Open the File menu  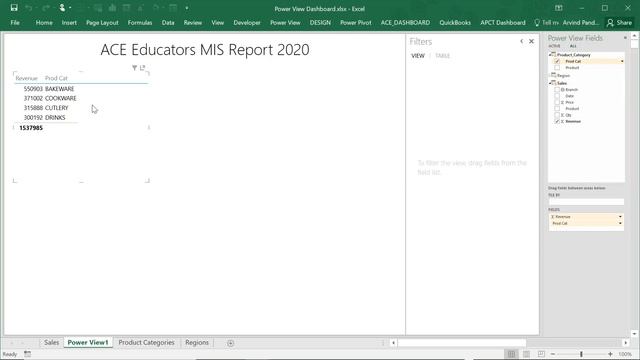click(x=15, y=23)
